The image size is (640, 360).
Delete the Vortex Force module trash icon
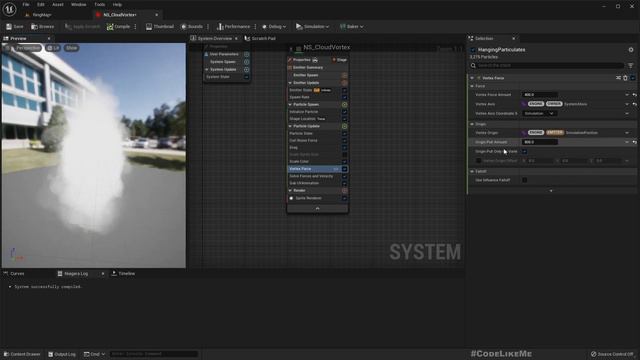pyautogui.click(x=625, y=78)
